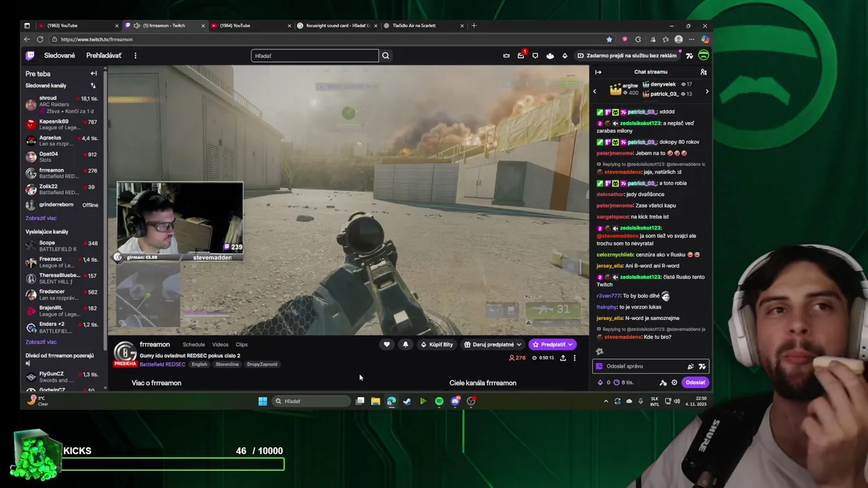
Task: Open the whispers chat bubble icon
Action: pyautogui.click(x=535, y=56)
